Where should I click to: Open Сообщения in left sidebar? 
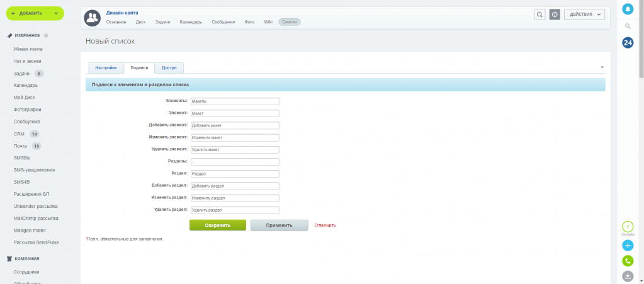pos(26,122)
